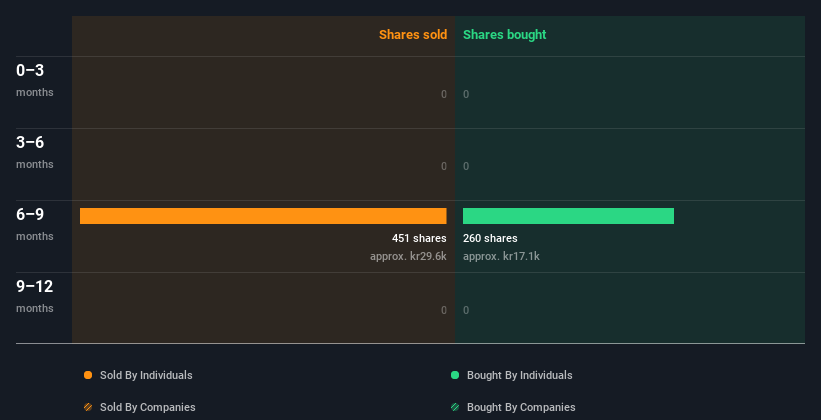Toggle Sold By Companies legend label

(x=148, y=407)
